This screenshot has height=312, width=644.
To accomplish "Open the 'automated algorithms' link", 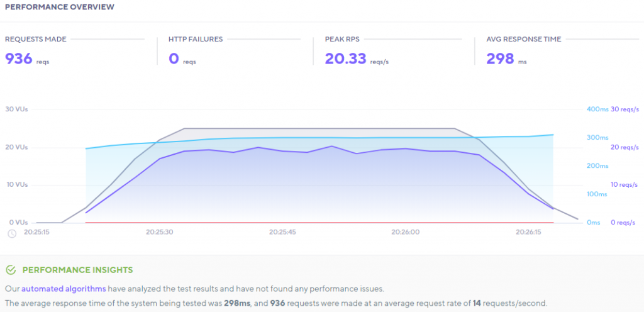I will [x=64, y=289].
